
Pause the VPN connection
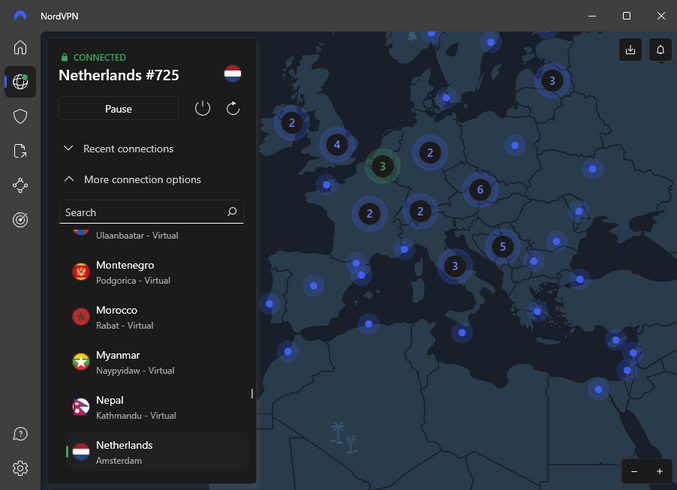pyautogui.click(x=118, y=108)
